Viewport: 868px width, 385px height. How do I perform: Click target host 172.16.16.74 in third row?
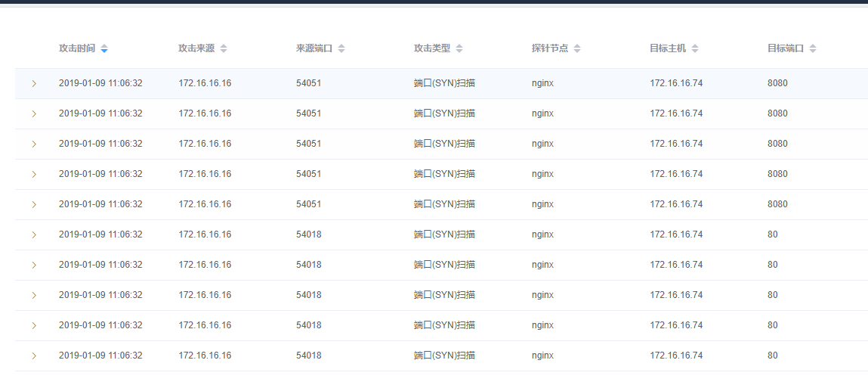pyautogui.click(x=676, y=144)
